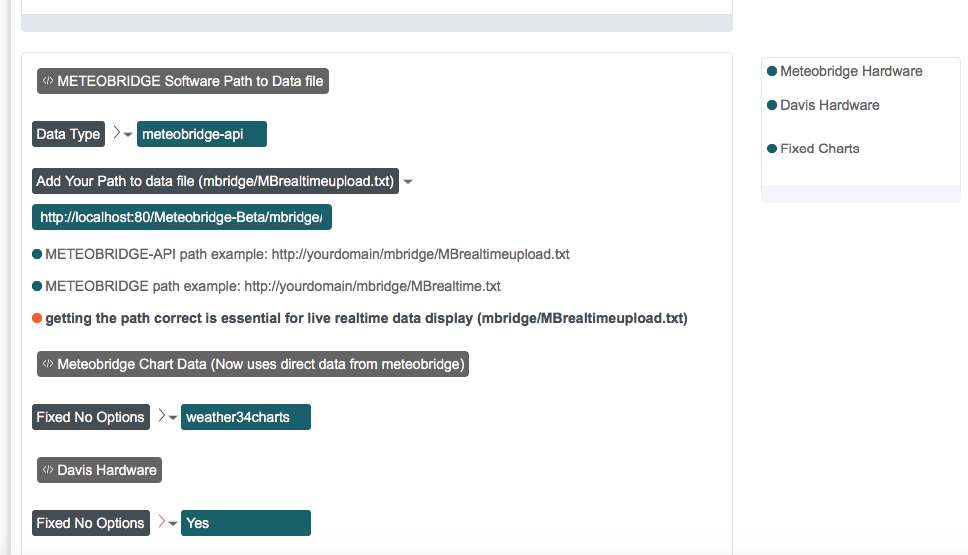Click the Meteobridge Chart Data heading
The width and height of the screenshot is (968, 555).
click(260, 364)
